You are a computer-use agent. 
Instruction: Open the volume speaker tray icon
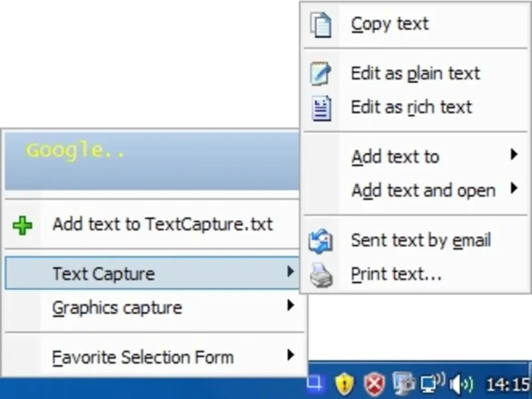pos(460,383)
